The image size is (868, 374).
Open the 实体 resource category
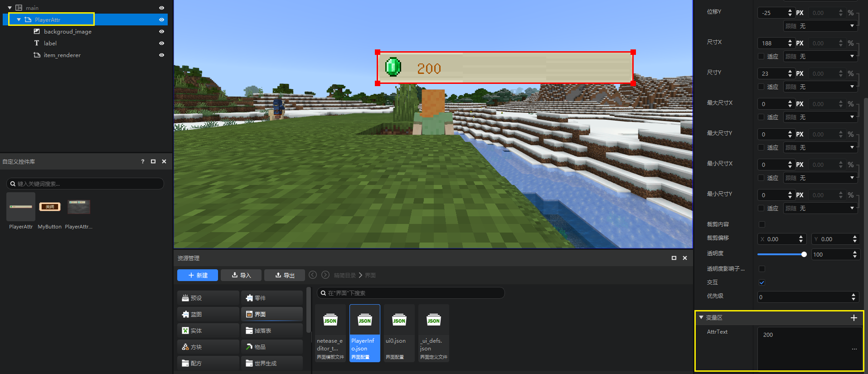click(x=208, y=330)
